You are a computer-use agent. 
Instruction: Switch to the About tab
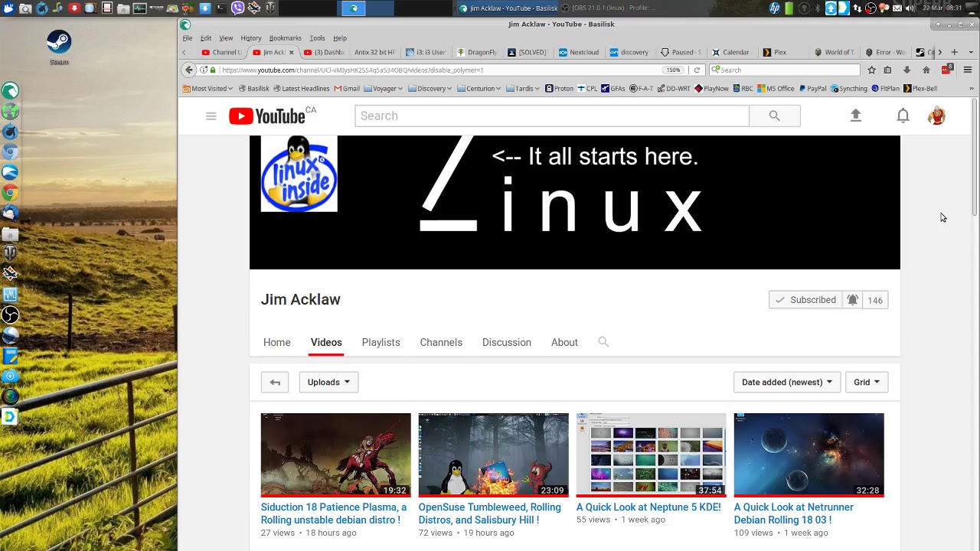(564, 342)
